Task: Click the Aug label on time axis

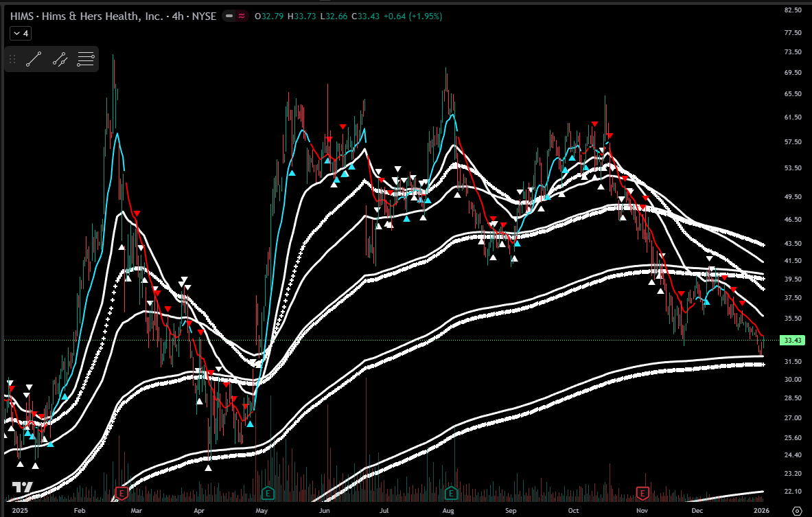Action: [448, 510]
